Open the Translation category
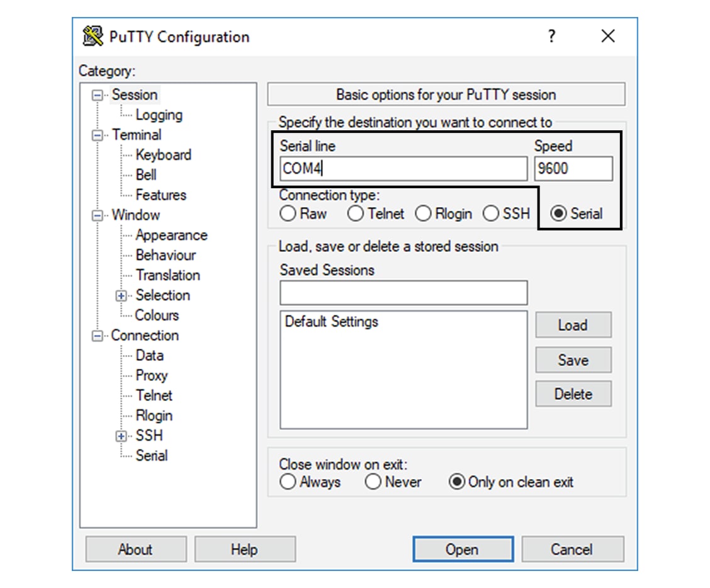 tap(167, 275)
